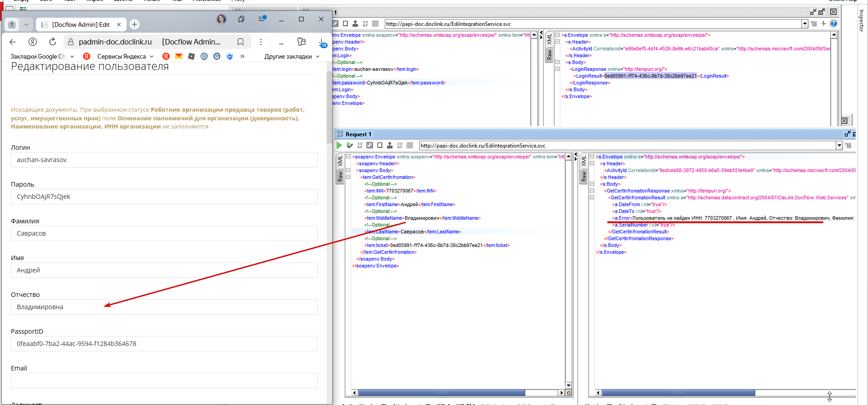Image resolution: width=868 pixels, height=405 pixels.
Task: Reload the Docflow Admin page
Action: click(53, 42)
